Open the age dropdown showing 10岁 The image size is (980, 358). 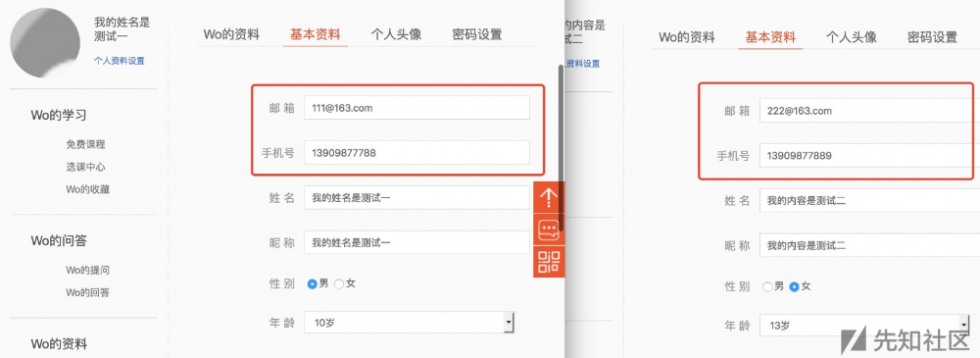pyautogui.click(x=409, y=323)
